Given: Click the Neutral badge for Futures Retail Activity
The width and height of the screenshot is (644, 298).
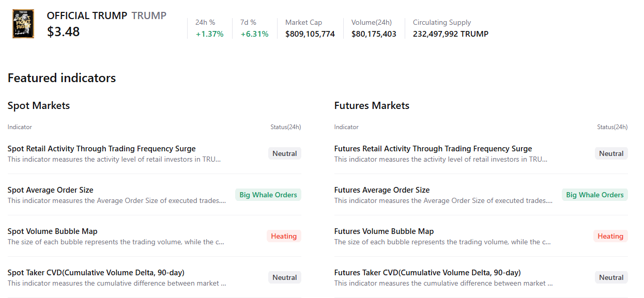Looking at the screenshot, I should coord(611,153).
